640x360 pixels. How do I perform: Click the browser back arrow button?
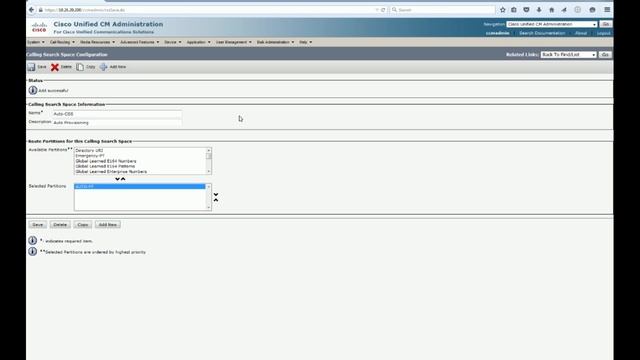point(31,10)
